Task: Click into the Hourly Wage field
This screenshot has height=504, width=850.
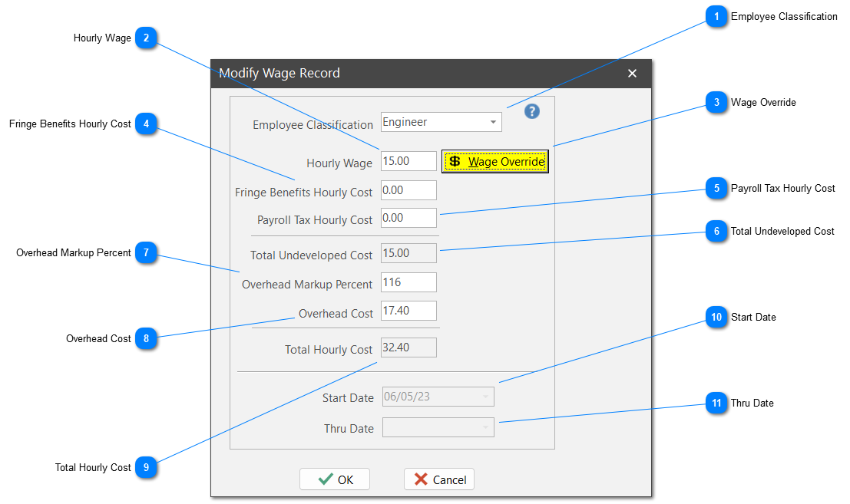Action: (408, 161)
